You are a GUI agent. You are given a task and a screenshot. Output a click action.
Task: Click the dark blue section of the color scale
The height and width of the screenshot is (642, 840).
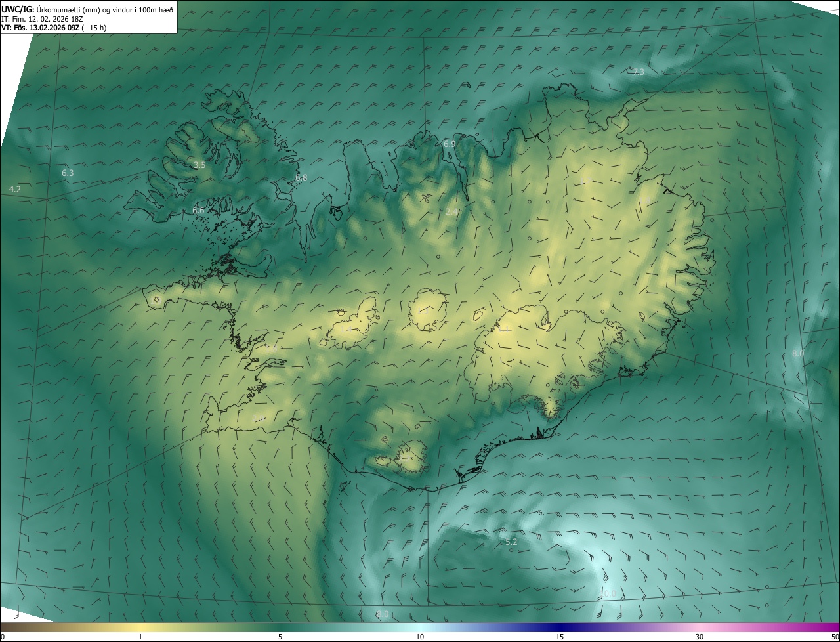click(560, 627)
